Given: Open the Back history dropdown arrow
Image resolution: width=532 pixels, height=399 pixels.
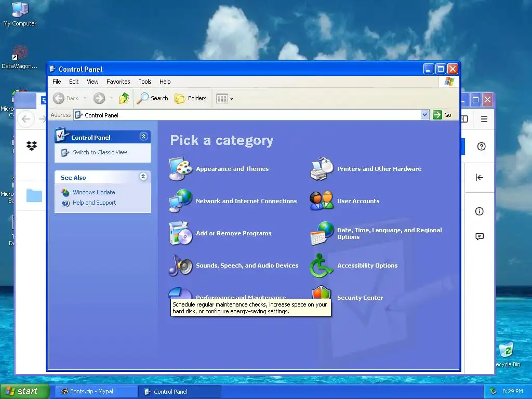Looking at the screenshot, I should click(85, 98).
